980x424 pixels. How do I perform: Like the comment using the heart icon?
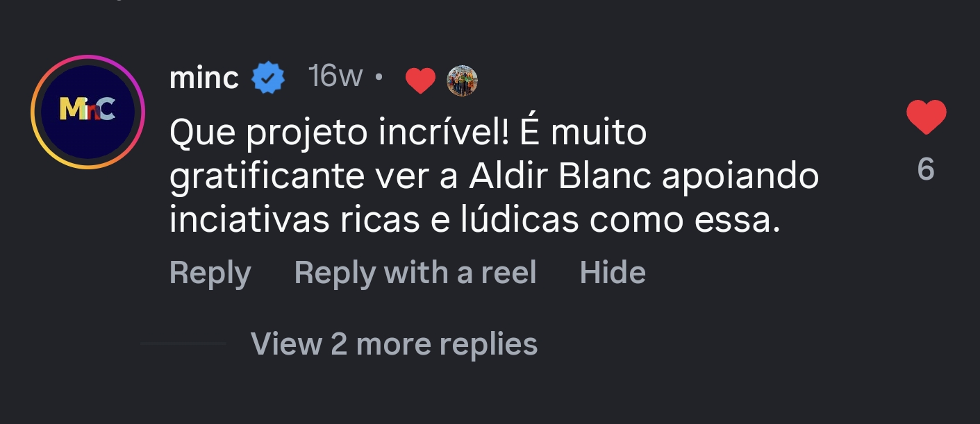[927, 117]
